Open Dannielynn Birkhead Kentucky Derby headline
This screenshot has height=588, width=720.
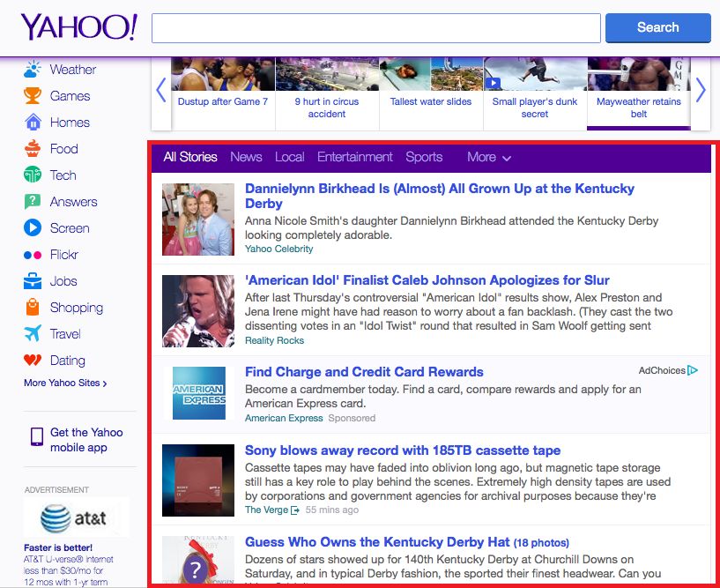click(x=440, y=196)
